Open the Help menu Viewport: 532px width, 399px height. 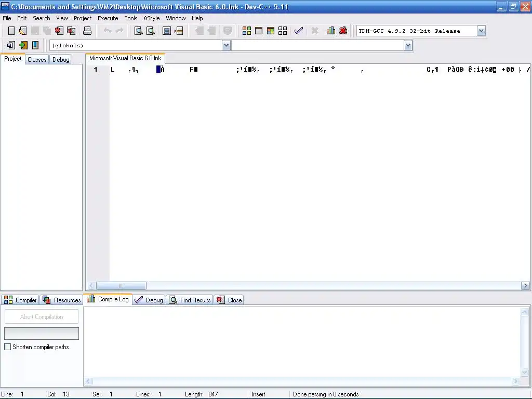coord(197,18)
